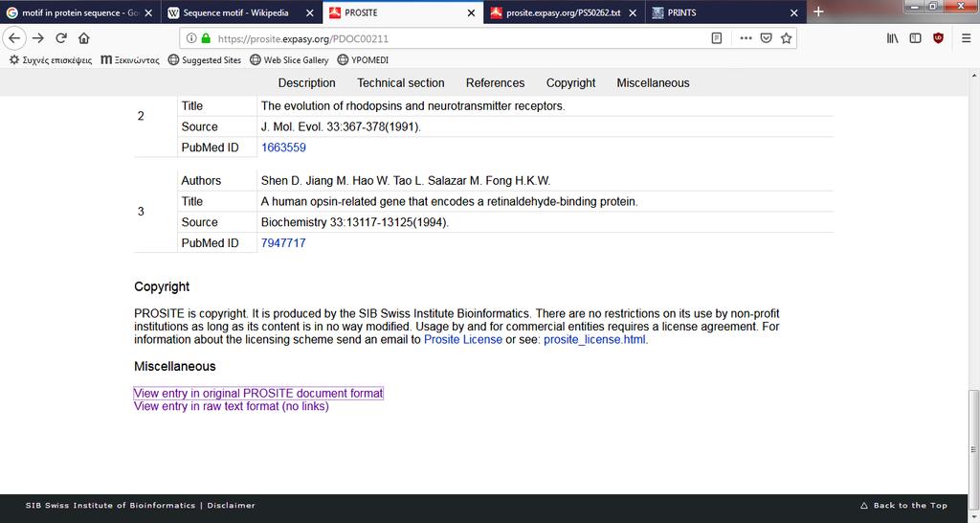980x523 pixels.
Task: Open a new tab with plus
Action: point(818,11)
